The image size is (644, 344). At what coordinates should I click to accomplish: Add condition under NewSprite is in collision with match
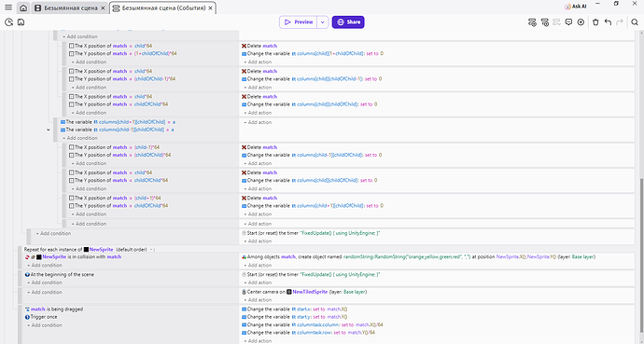(x=47, y=266)
